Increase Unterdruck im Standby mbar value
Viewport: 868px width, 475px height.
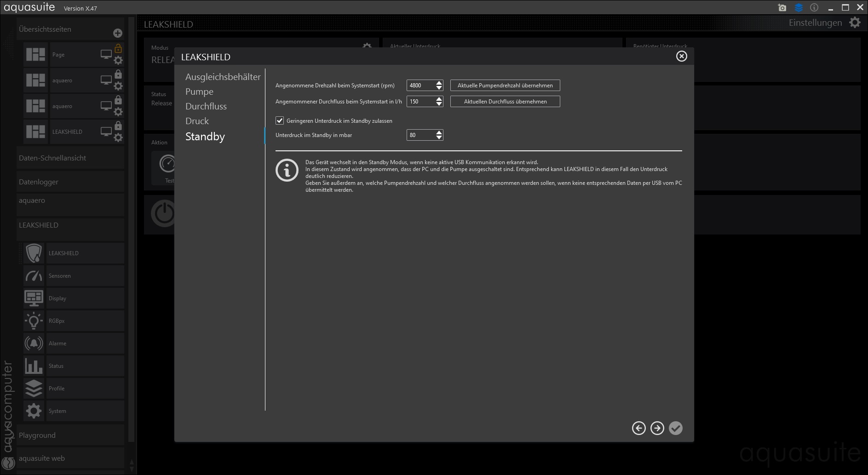439,132
